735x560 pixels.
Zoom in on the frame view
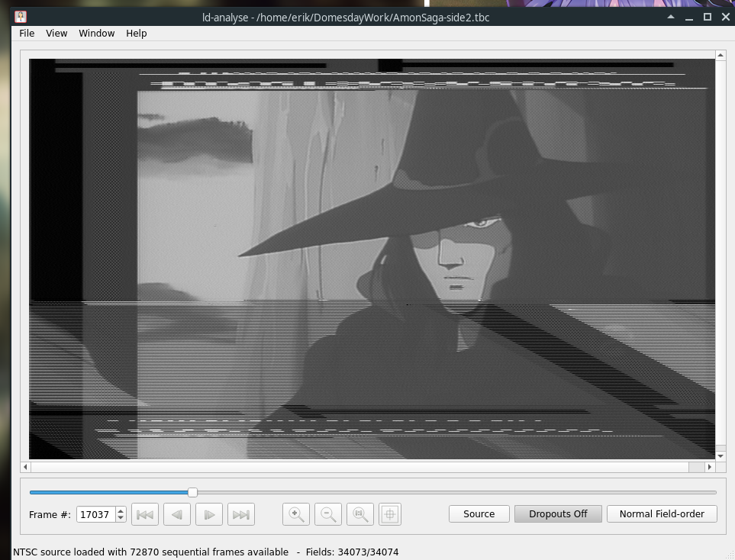pos(296,514)
